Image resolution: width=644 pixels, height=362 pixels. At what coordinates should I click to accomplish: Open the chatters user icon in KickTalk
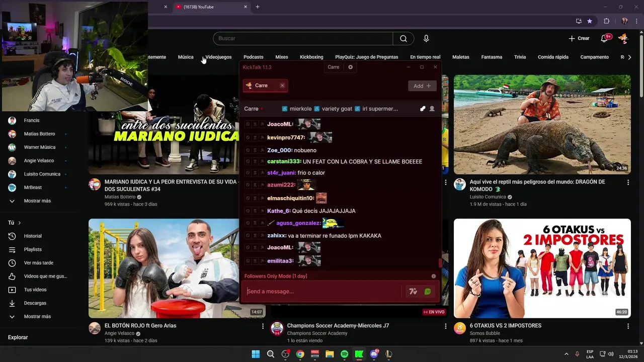432,109
